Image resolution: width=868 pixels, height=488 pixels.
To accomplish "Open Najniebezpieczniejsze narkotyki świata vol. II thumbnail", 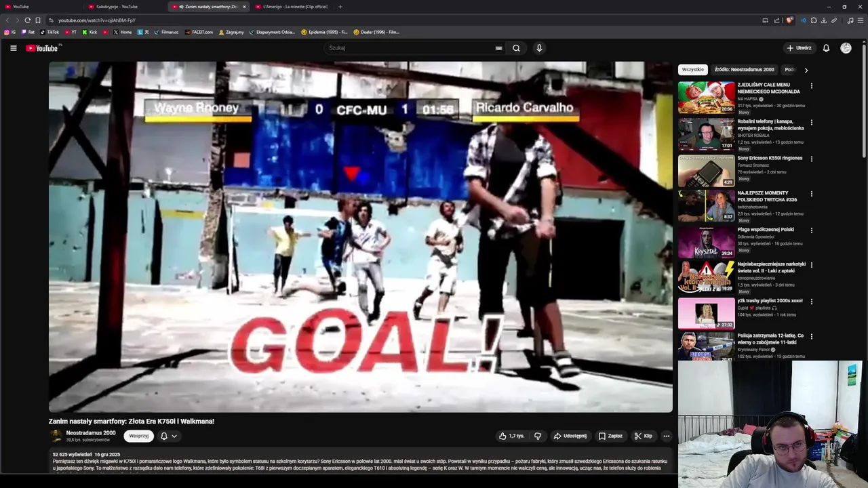I will point(707,277).
